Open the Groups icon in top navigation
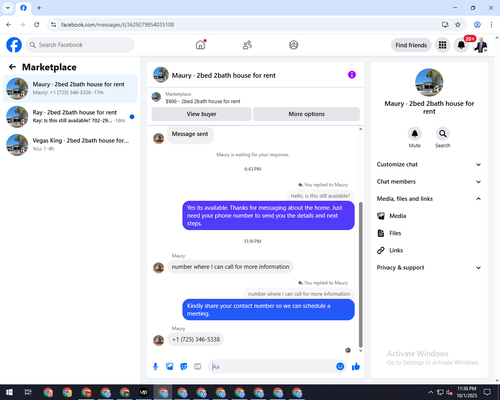The image size is (500, 400). (x=294, y=45)
